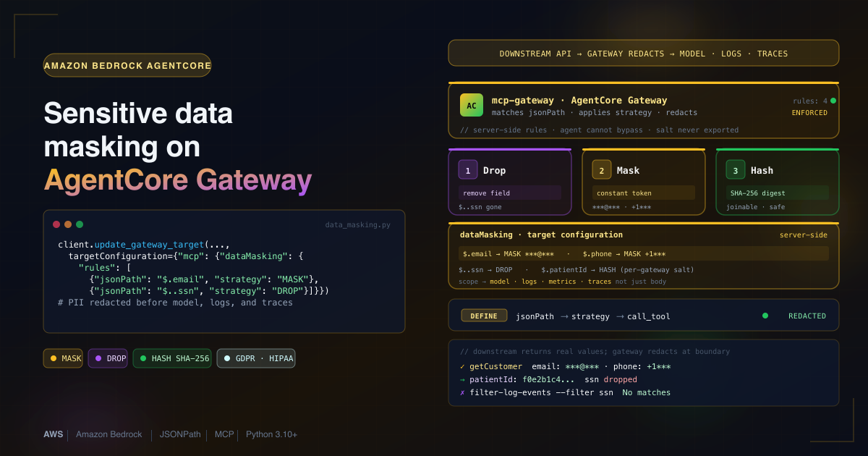Image resolution: width=868 pixels, height=456 pixels.
Task: Click the DROP tag pill
Action: pos(108,358)
